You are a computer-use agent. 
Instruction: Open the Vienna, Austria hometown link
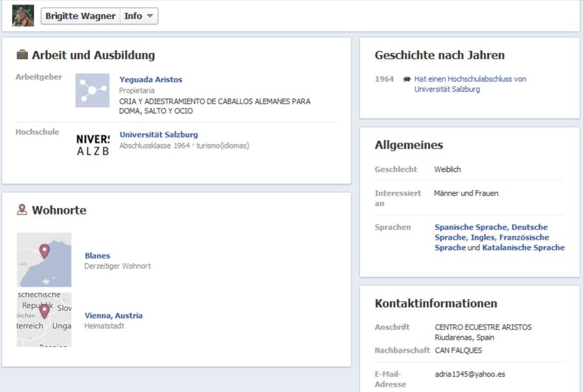tap(113, 316)
